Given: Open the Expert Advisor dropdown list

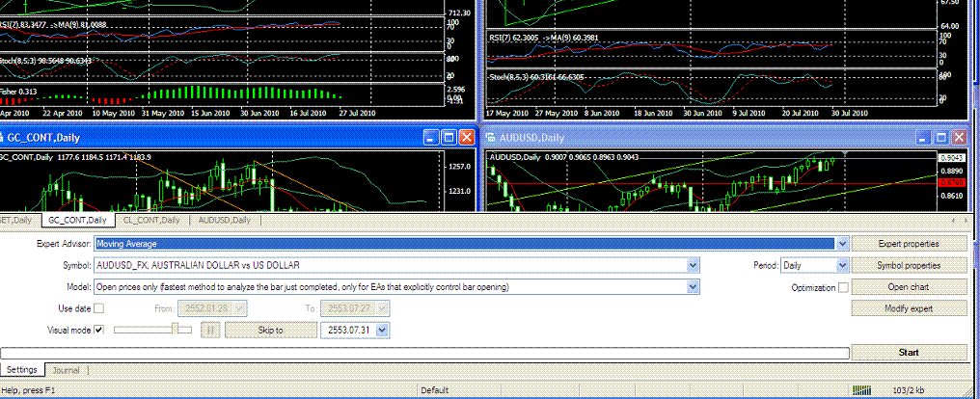Looking at the screenshot, I should tap(842, 244).
